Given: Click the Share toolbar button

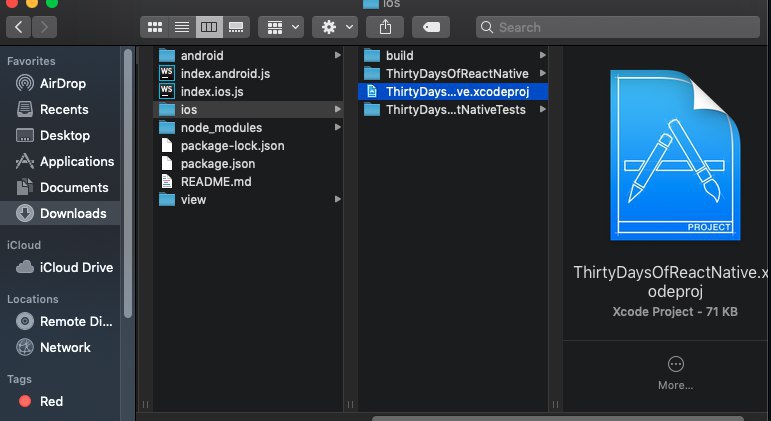Looking at the screenshot, I should (385, 27).
